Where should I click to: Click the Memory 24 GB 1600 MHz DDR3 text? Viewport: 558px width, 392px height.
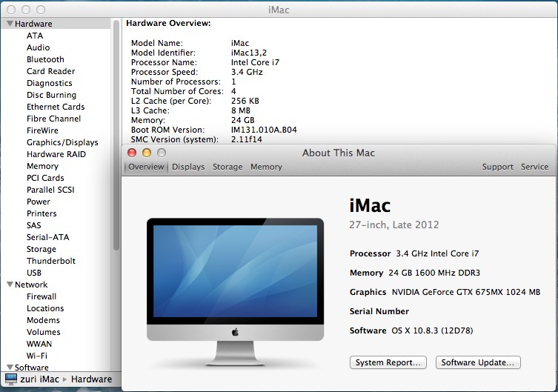coord(414,273)
